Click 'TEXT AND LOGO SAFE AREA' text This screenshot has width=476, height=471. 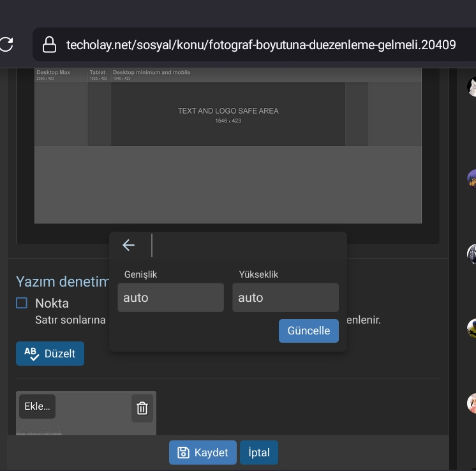[228, 111]
